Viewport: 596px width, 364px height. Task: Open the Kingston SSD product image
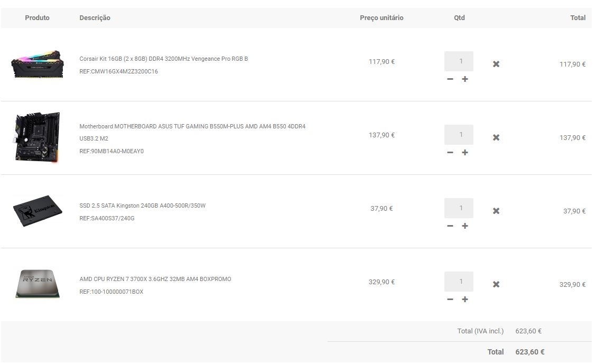37,211
